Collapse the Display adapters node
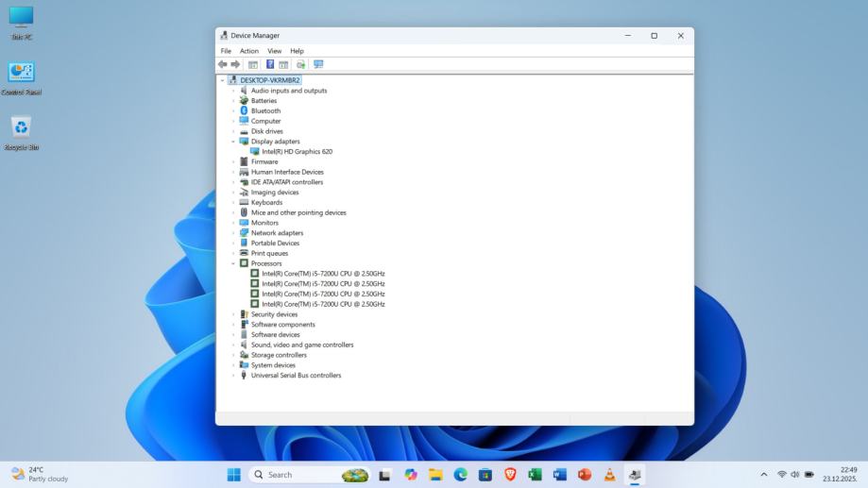 click(233, 142)
